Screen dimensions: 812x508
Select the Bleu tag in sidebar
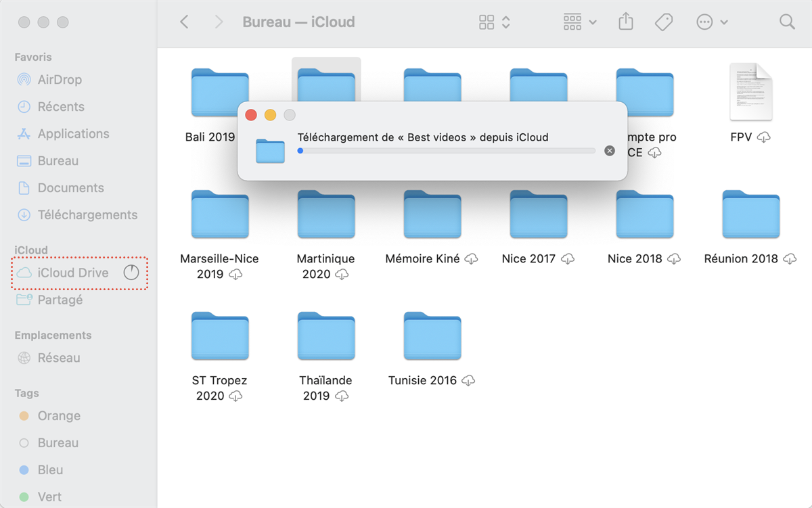click(50, 470)
